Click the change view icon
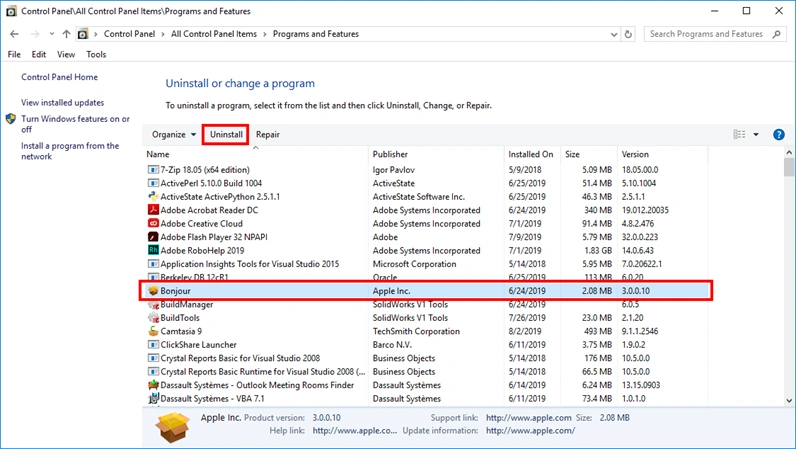The width and height of the screenshot is (796, 449). click(739, 134)
